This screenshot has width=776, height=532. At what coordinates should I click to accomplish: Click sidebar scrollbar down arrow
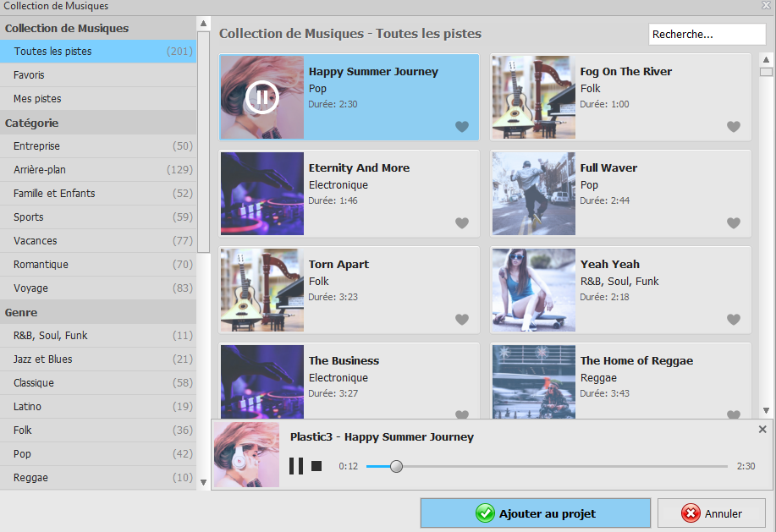pyautogui.click(x=203, y=482)
